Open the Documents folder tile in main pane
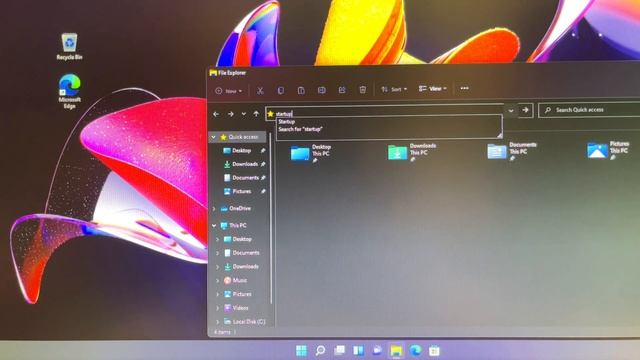This screenshot has width=640, height=360. pyautogui.click(x=512, y=151)
